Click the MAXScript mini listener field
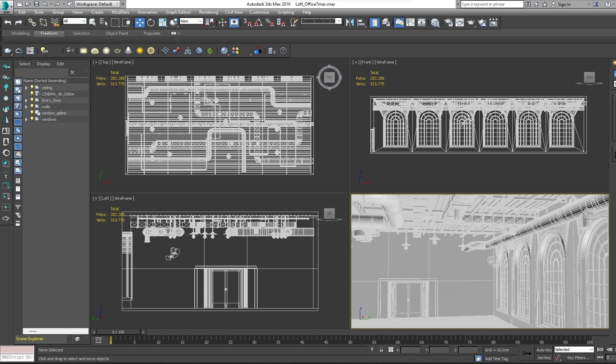 (17, 357)
